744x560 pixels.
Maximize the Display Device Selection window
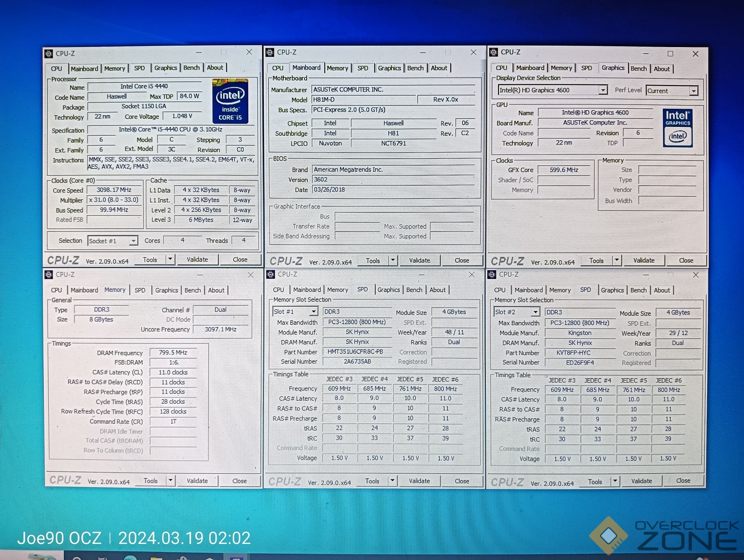coord(670,54)
